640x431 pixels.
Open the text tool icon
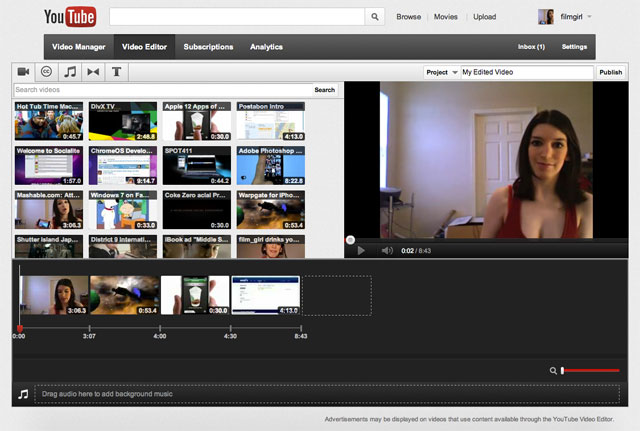(116, 72)
